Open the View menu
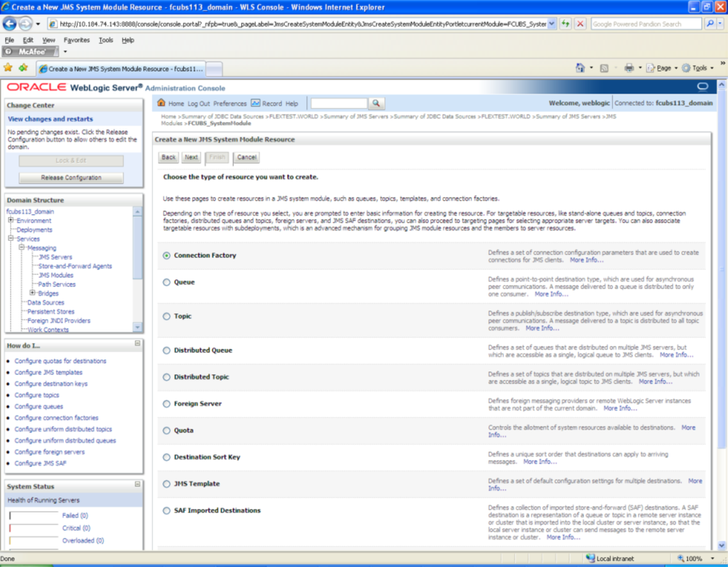The image size is (728, 567). [49, 40]
